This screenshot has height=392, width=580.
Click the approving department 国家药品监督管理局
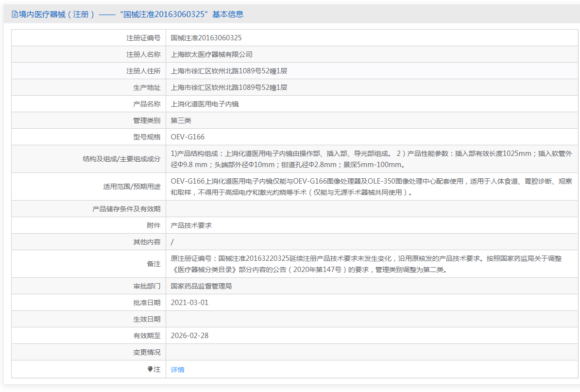tap(202, 286)
